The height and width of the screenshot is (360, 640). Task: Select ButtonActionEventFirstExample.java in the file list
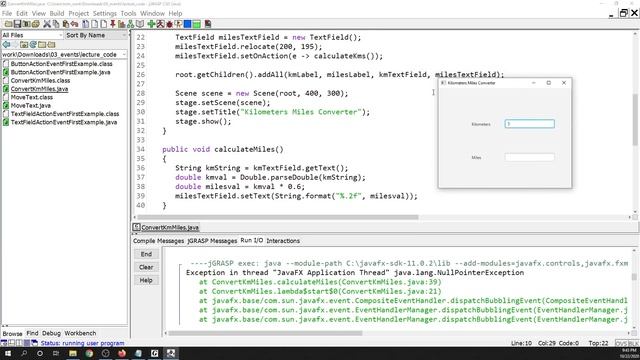(x=60, y=72)
